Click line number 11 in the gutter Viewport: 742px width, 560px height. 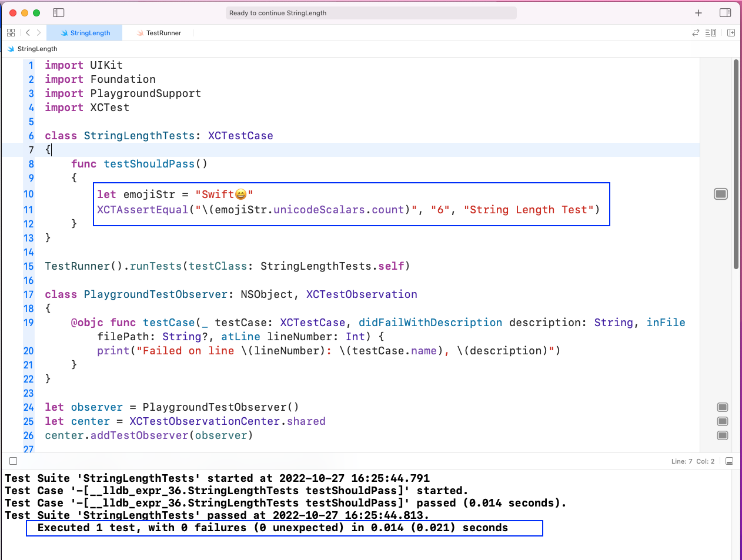[x=29, y=210]
